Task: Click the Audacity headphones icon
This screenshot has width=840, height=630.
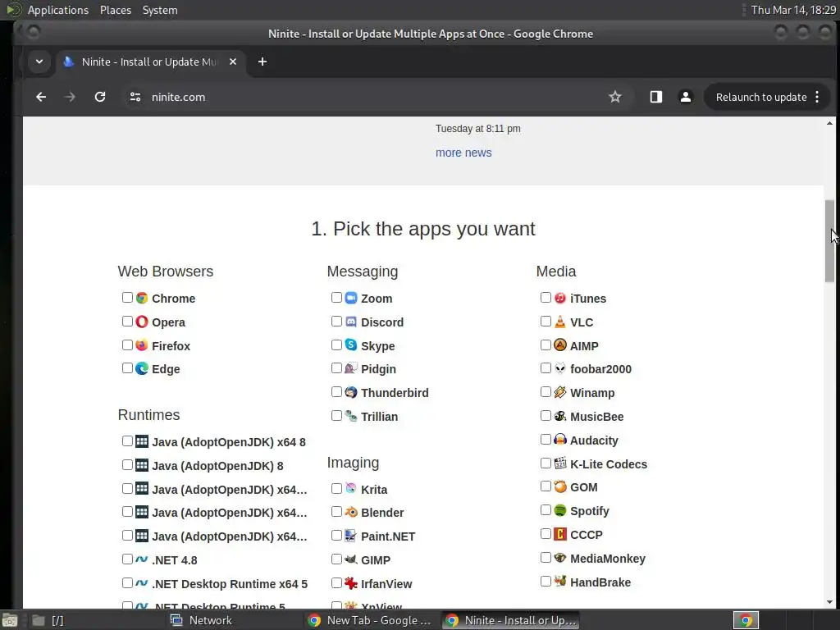Action: tap(560, 440)
